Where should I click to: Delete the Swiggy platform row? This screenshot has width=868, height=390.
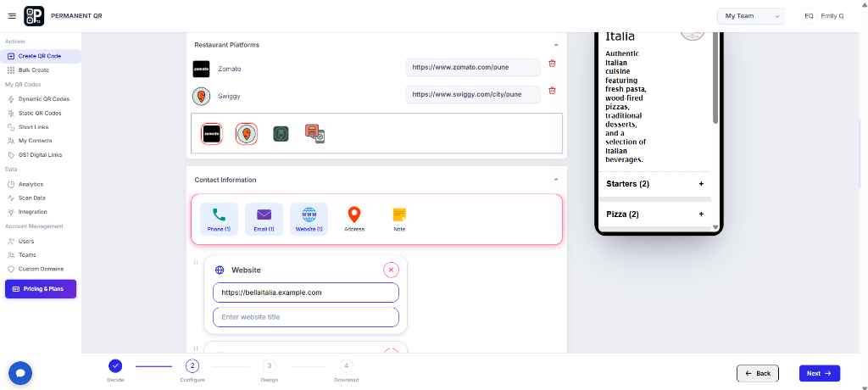tap(552, 91)
